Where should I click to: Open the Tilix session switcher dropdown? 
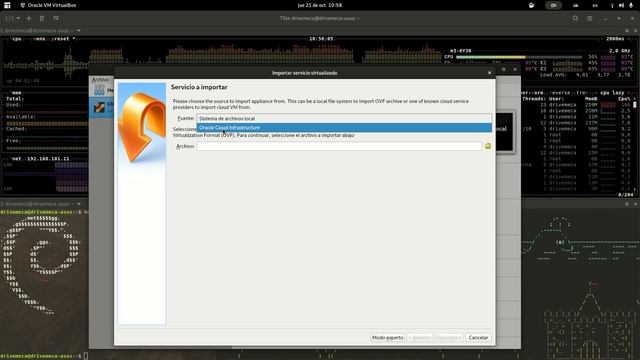pyautogui.click(x=12, y=18)
